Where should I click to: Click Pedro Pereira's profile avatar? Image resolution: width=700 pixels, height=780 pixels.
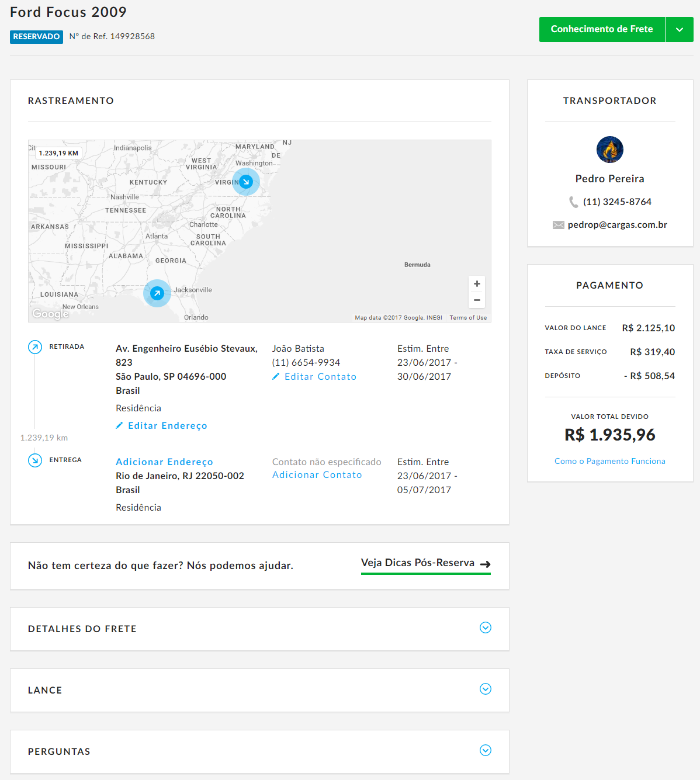[609, 150]
